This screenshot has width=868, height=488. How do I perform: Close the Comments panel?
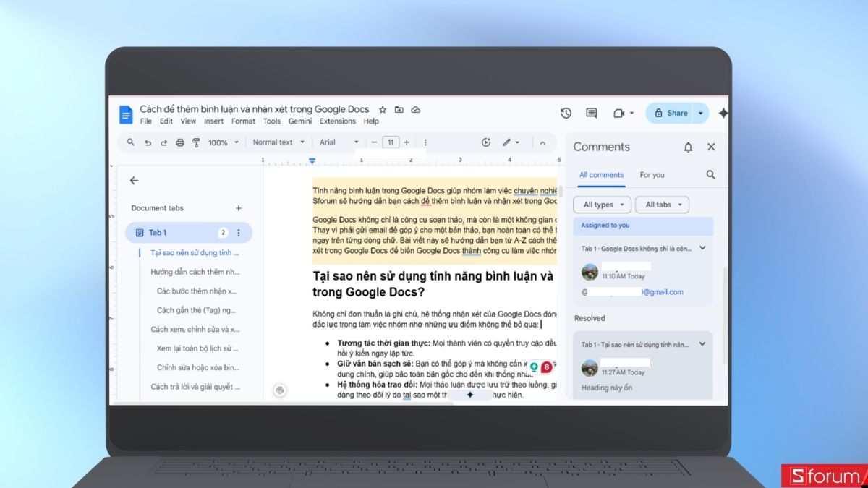pos(711,147)
